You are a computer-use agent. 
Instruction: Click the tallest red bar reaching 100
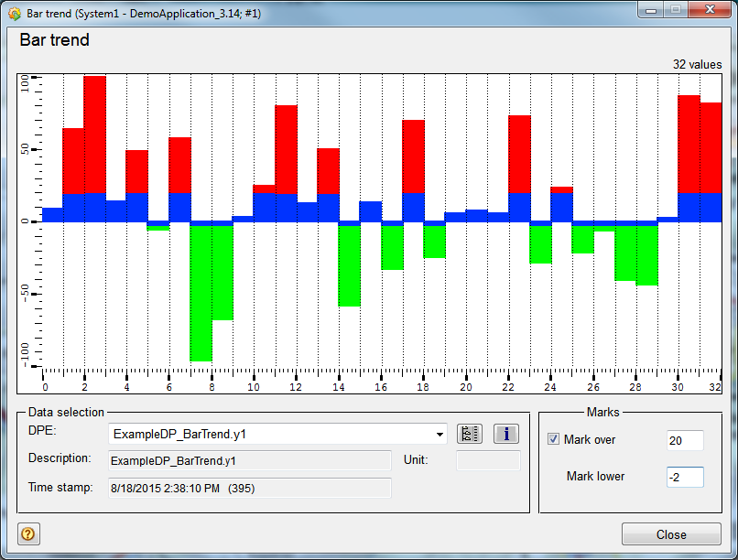[94, 135]
